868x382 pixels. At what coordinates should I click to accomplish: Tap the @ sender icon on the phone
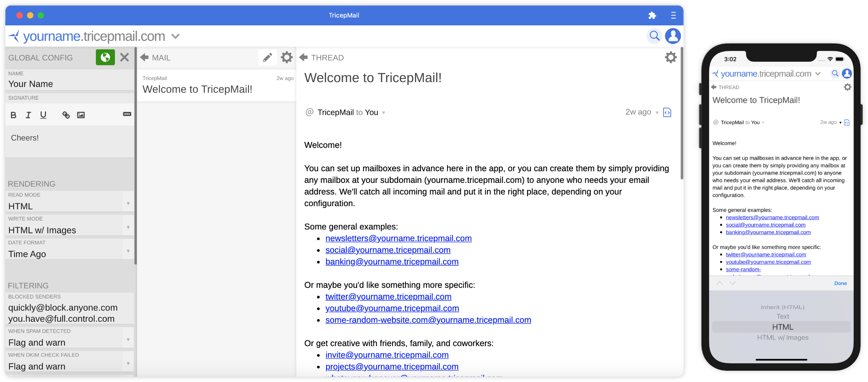tap(716, 122)
